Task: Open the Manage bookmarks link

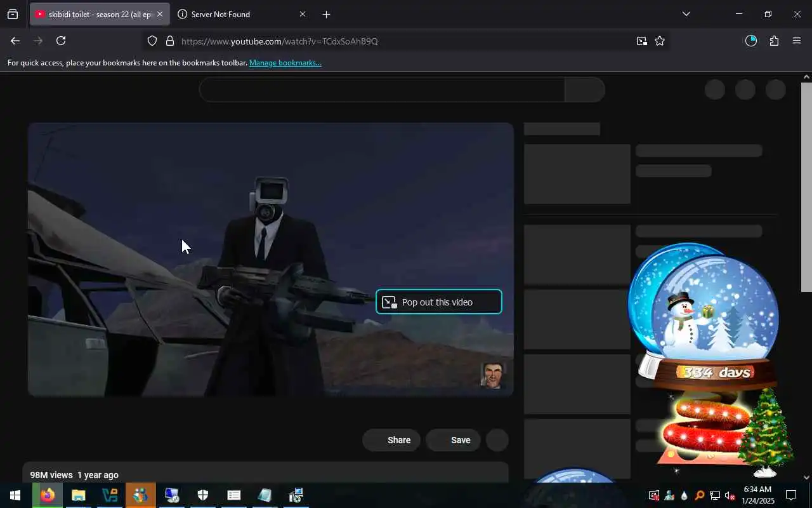Action: pos(285,63)
